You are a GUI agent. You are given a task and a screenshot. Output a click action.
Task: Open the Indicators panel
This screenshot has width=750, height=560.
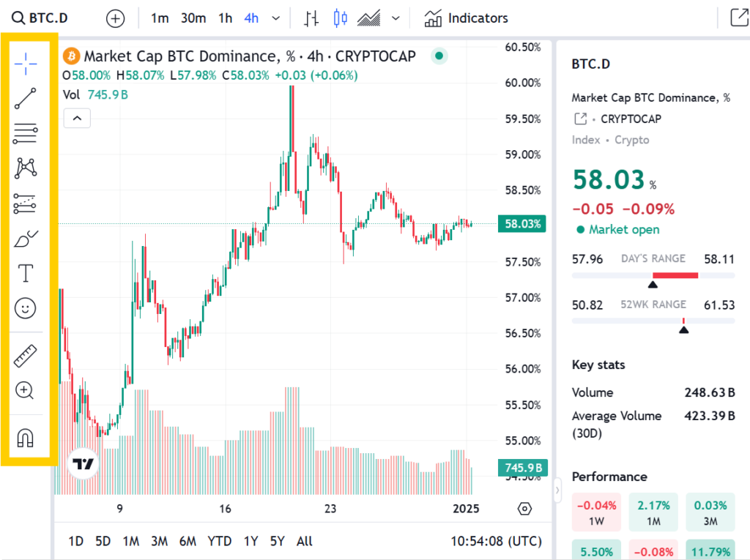[466, 18]
